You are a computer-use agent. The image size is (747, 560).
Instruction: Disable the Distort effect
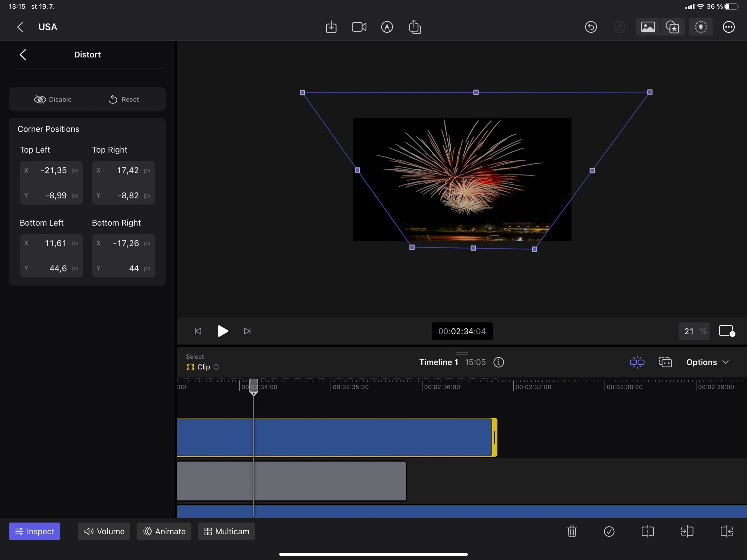[x=53, y=99]
